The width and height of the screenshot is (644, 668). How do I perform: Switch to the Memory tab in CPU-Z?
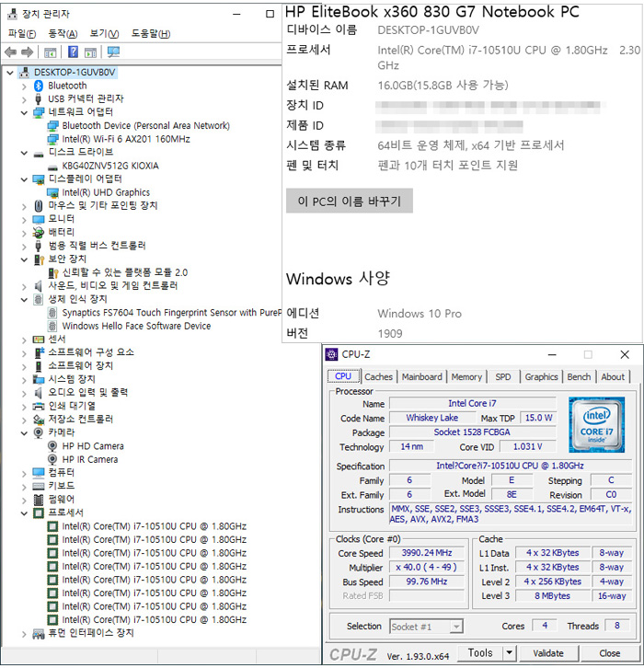(466, 377)
